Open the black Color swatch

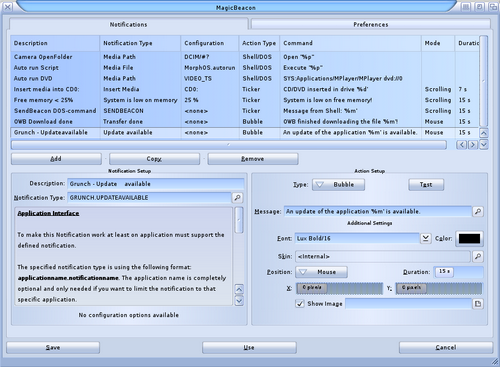point(469,238)
